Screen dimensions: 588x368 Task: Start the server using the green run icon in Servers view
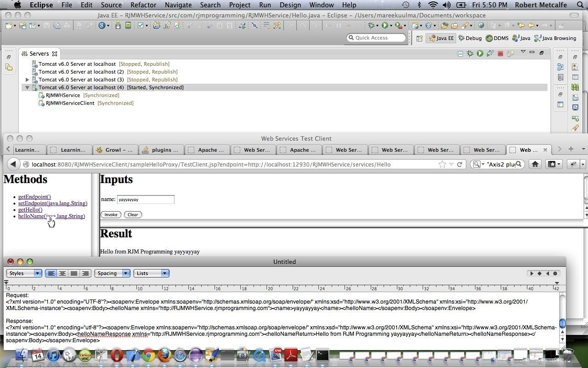(480, 53)
